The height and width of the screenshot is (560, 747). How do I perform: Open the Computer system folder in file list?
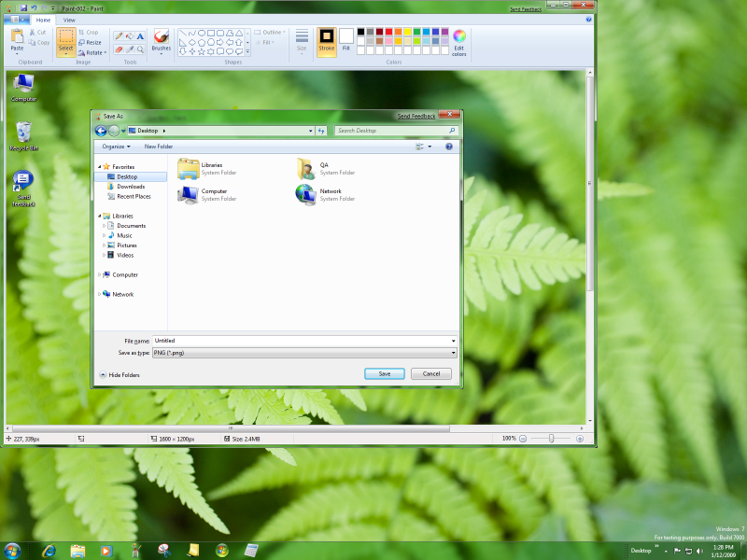[189, 195]
